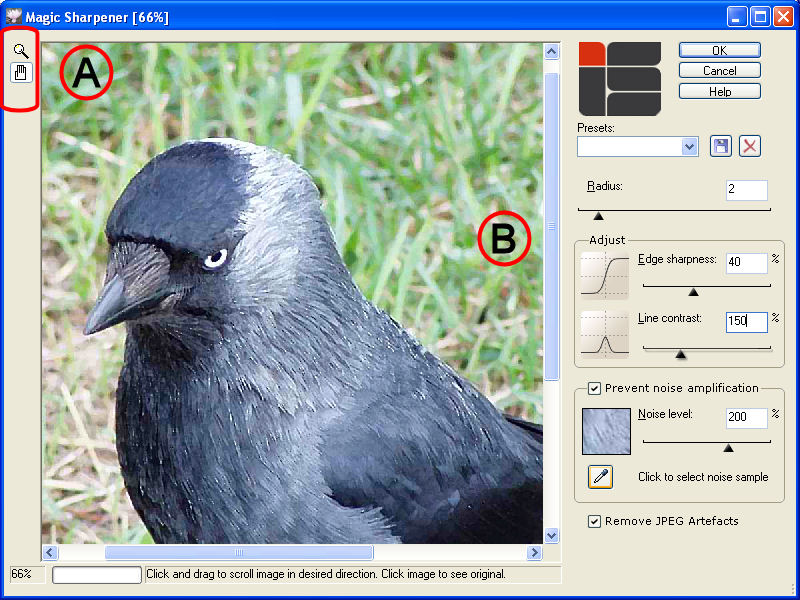
Task: Click the delete preset red X icon
Action: [750, 146]
